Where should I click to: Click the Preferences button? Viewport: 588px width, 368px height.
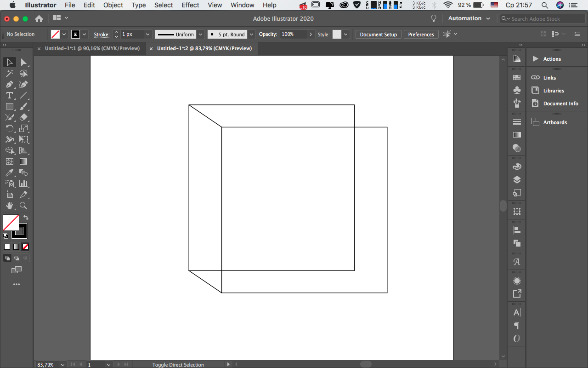click(x=421, y=34)
